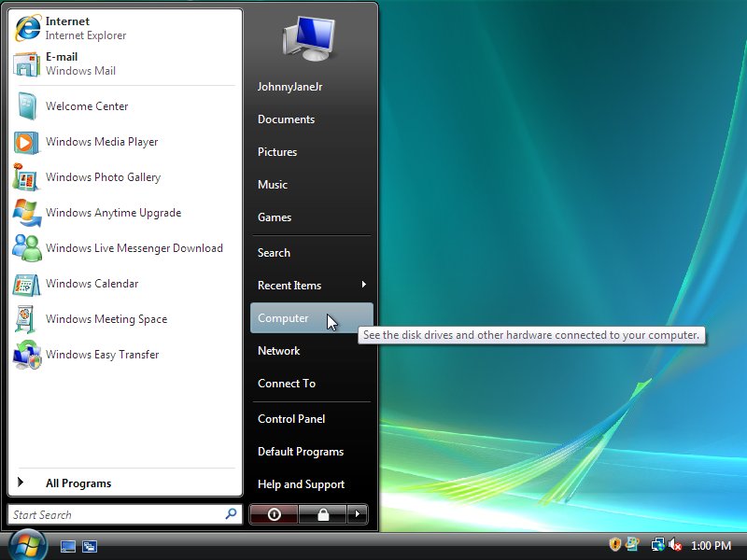
Task: Open the shutdown options arrow menu
Action: pyautogui.click(x=358, y=514)
